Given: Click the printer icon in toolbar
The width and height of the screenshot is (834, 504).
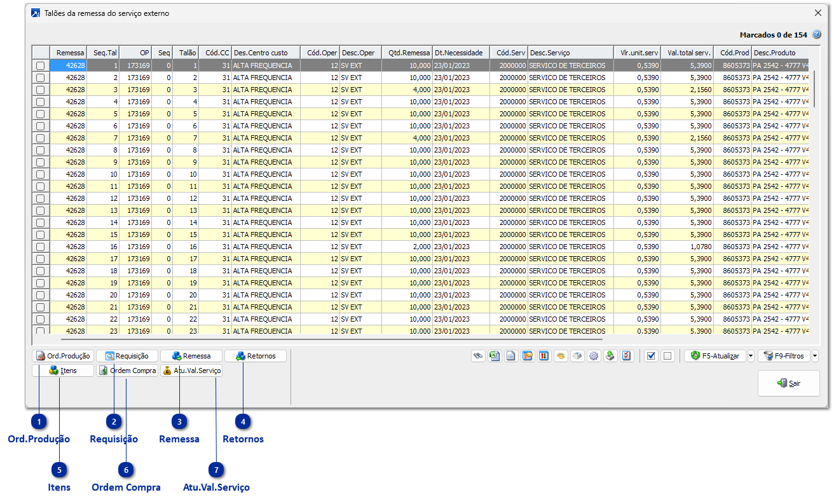Looking at the screenshot, I should [x=577, y=356].
